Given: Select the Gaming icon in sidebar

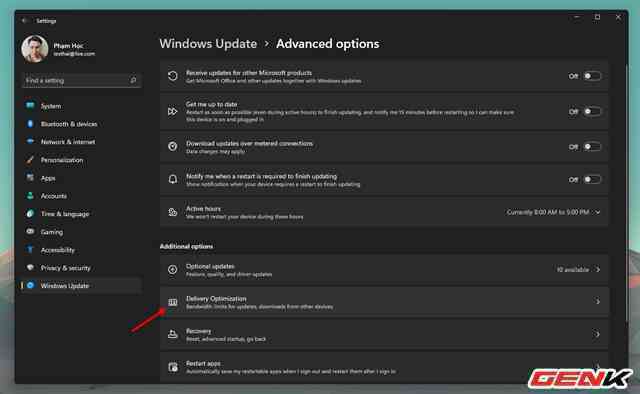Looking at the screenshot, I should 30,232.
